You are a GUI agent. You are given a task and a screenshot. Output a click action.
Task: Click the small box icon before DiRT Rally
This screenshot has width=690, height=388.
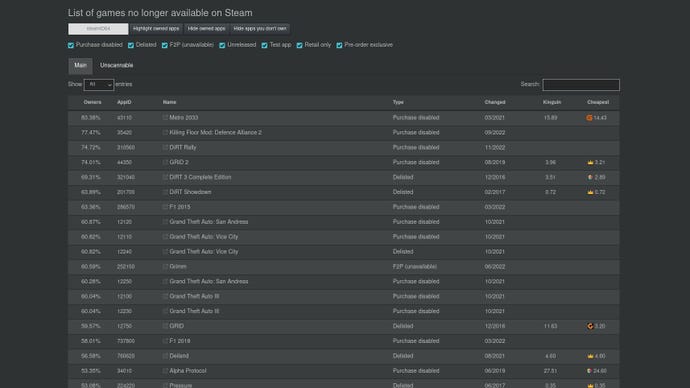click(165, 147)
